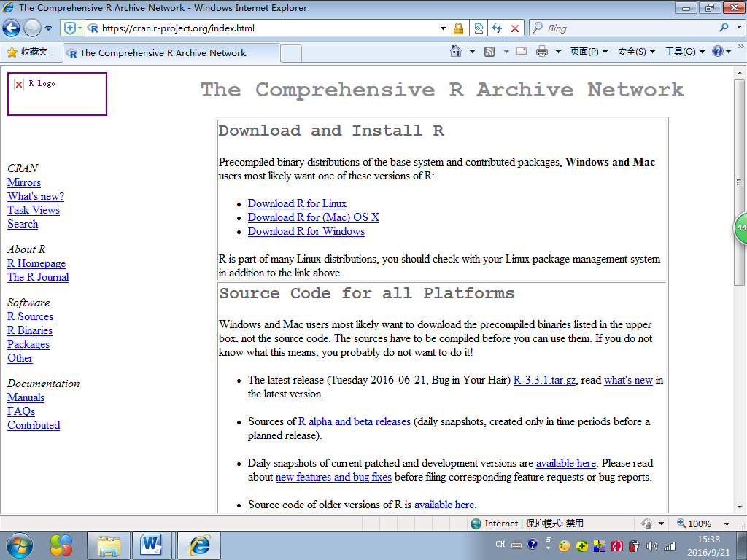Screen dimensions: 747x560
Task: Open The R Journal link
Action: pos(38,277)
